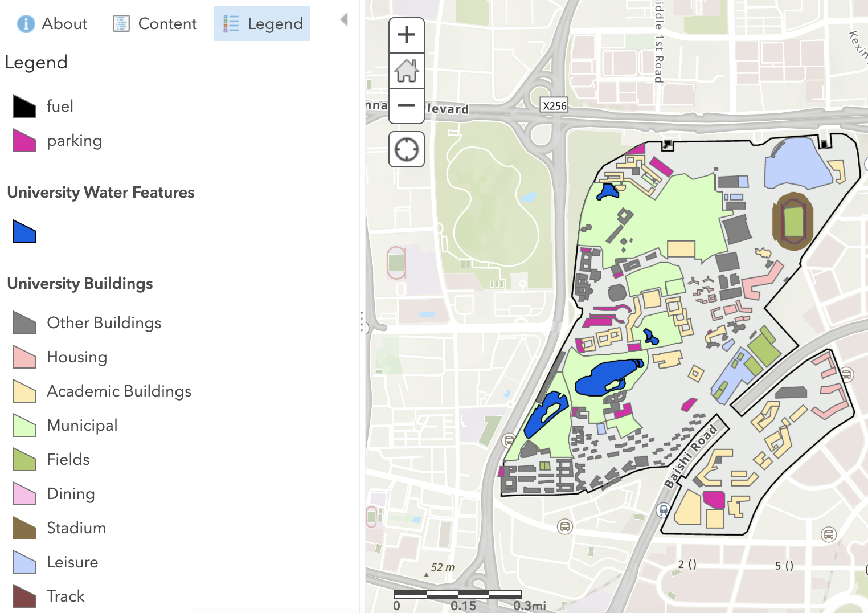Click the blue water features swatch

click(x=24, y=232)
